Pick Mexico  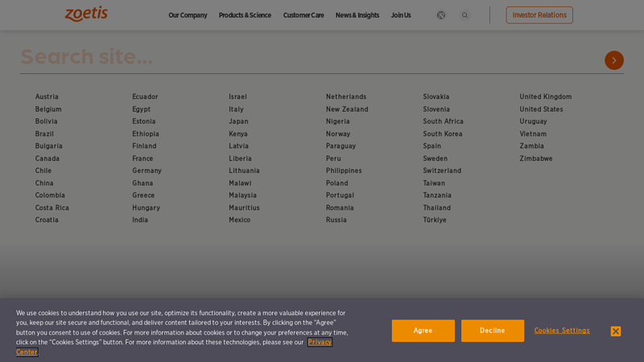click(x=239, y=220)
